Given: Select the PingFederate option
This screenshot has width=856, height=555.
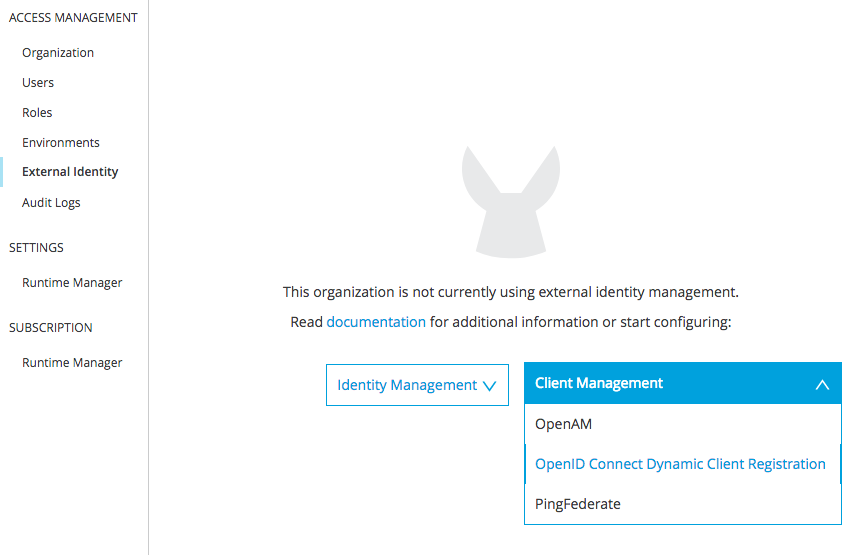Looking at the screenshot, I should click(578, 504).
